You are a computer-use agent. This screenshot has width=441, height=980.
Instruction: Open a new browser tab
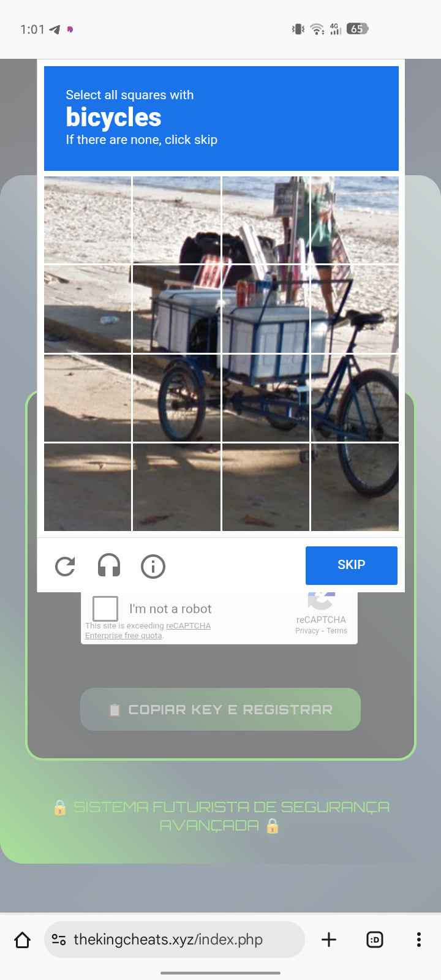point(329,940)
